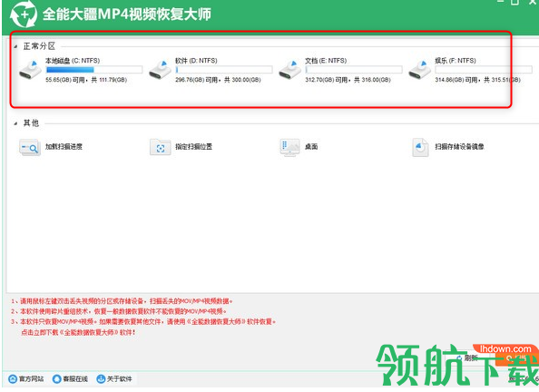Click the 点击立即下载 download link
The width and height of the screenshot is (539, 392).
click(78, 332)
